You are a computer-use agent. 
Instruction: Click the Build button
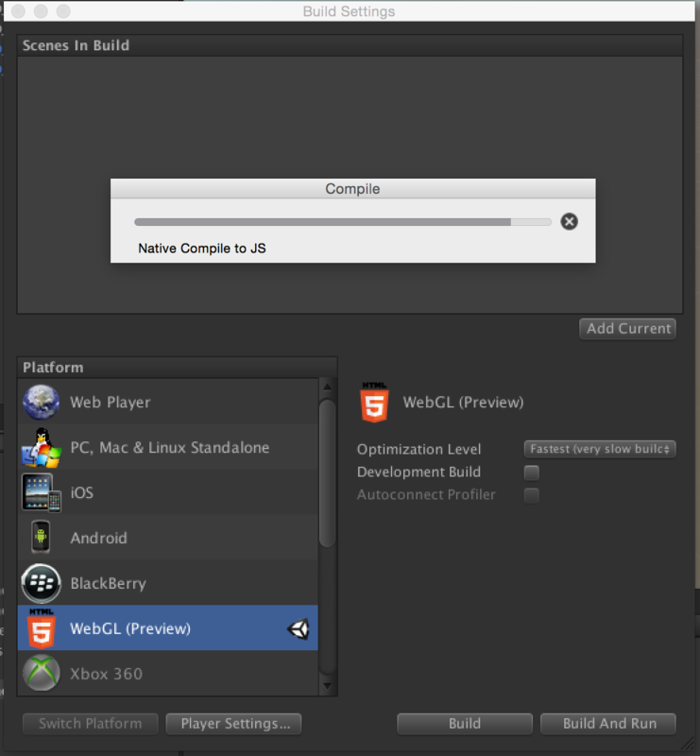click(465, 724)
